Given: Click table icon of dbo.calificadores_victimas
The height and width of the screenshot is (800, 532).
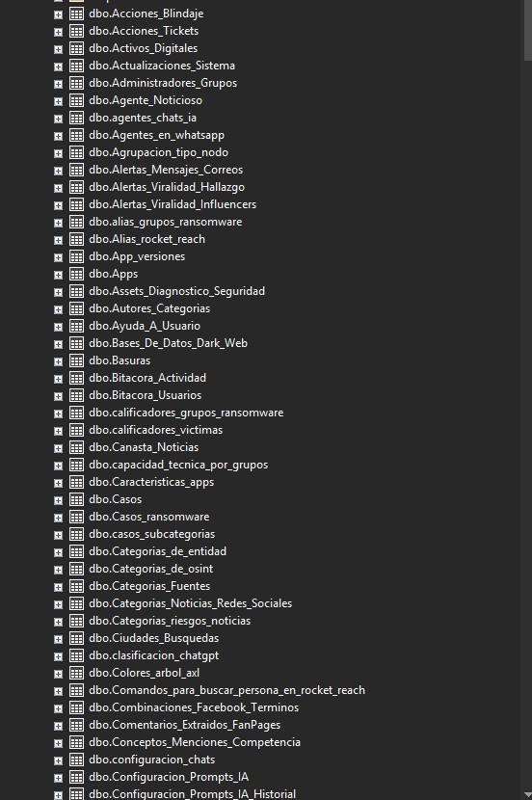Looking at the screenshot, I should 76,430.
